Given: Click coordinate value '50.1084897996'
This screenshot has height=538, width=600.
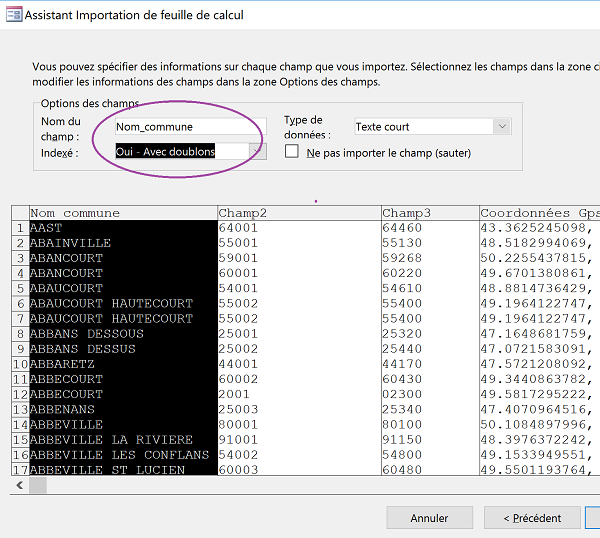Looking at the screenshot, I should (x=536, y=424).
